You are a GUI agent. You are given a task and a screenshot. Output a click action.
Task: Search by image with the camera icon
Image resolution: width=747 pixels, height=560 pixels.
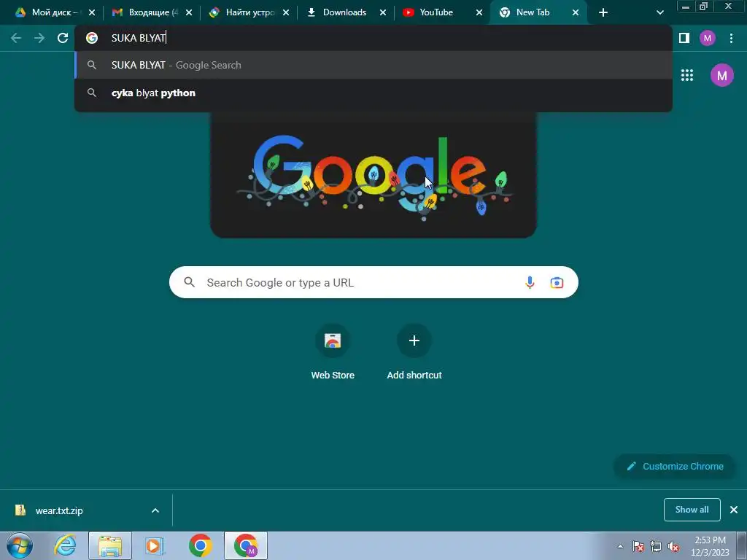click(x=557, y=282)
